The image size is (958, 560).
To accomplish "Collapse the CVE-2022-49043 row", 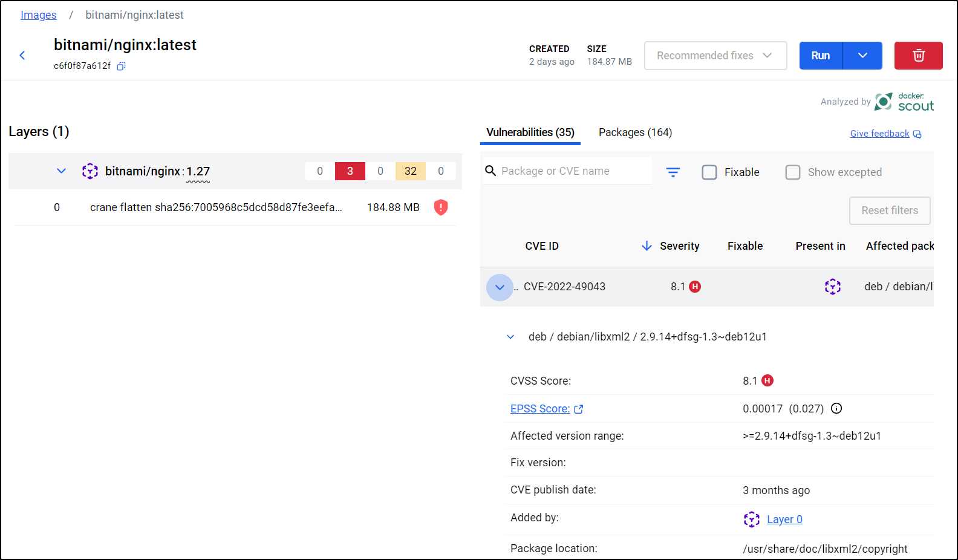I will point(500,287).
